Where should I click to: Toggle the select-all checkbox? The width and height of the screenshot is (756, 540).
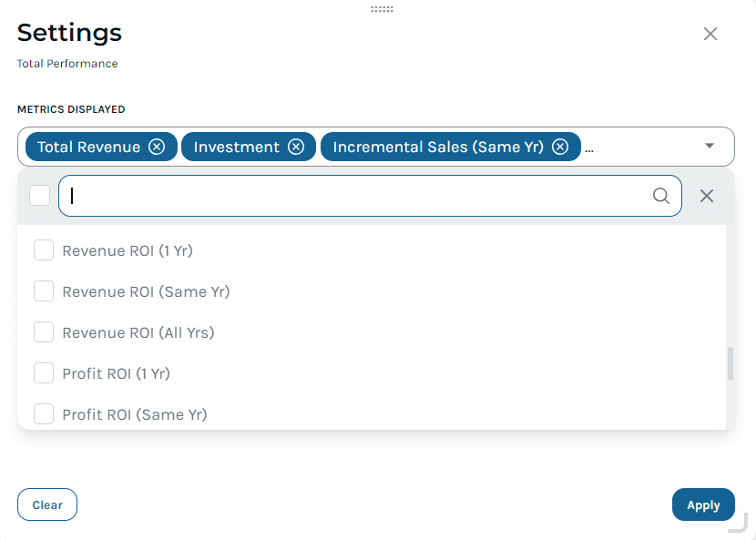39,196
